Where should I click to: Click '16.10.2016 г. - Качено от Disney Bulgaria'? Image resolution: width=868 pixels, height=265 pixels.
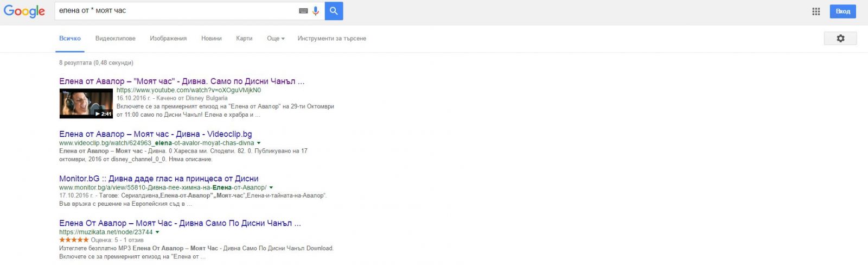172,98
